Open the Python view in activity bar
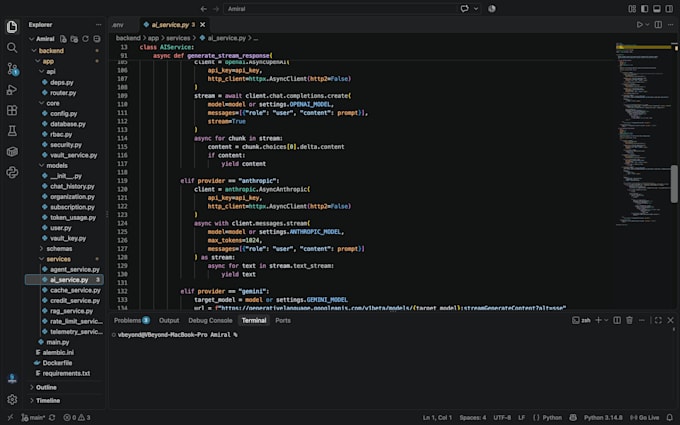 coord(12,173)
